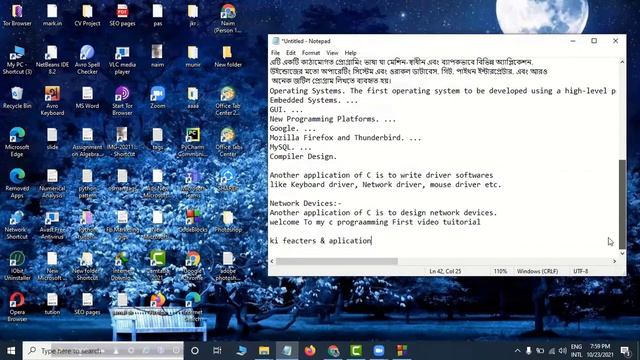The width and height of the screenshot is (640, 360).
Task: Launch the Zoom desktop shortcut
Action: 158,98
